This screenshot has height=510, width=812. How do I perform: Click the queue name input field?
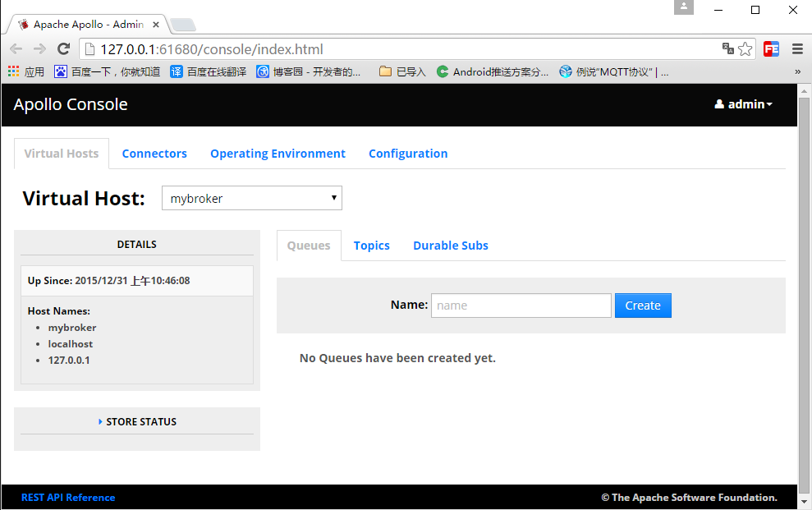521,306
